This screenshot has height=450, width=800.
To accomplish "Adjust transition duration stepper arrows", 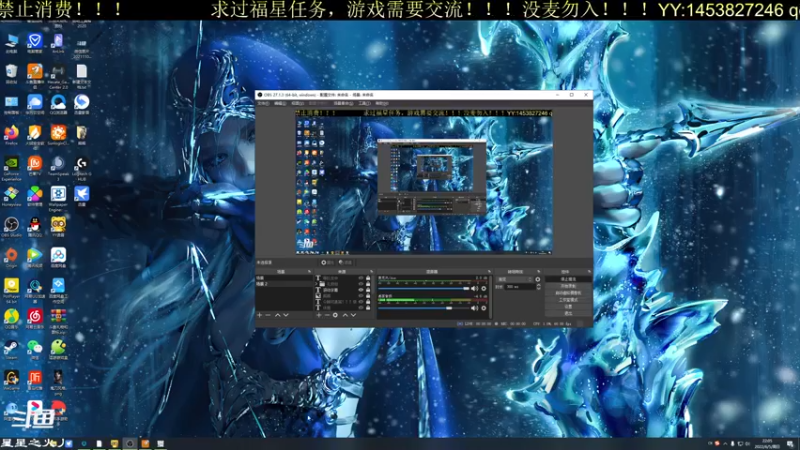I will [539, 287].
